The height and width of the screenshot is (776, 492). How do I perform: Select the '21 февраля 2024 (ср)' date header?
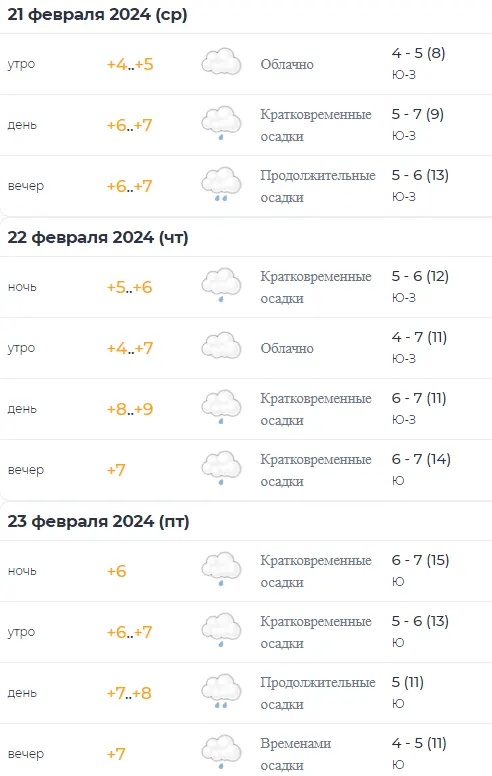(x=98, y=15)
